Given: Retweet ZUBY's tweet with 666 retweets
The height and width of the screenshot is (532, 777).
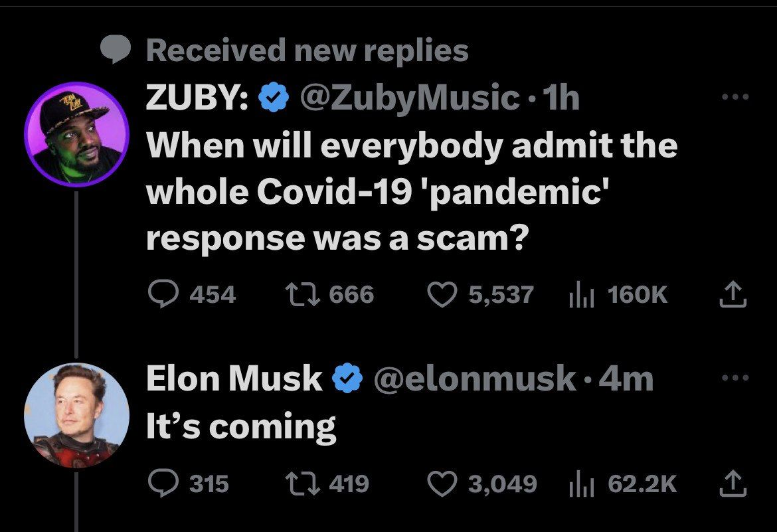Looking at the screenshot, I should pos(297,294).
